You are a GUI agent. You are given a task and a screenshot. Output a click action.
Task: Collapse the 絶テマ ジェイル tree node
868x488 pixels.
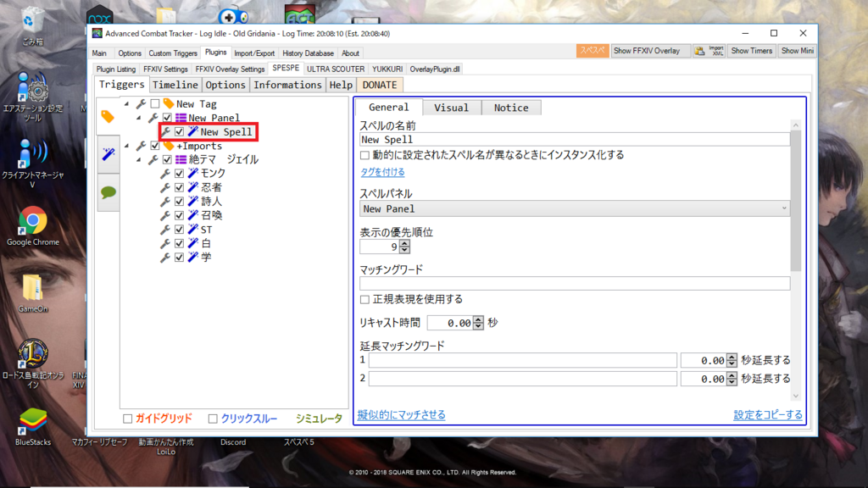(139, 160)
